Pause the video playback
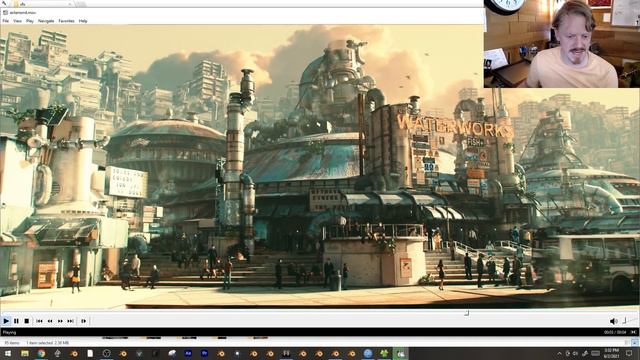 pos(16,321)
